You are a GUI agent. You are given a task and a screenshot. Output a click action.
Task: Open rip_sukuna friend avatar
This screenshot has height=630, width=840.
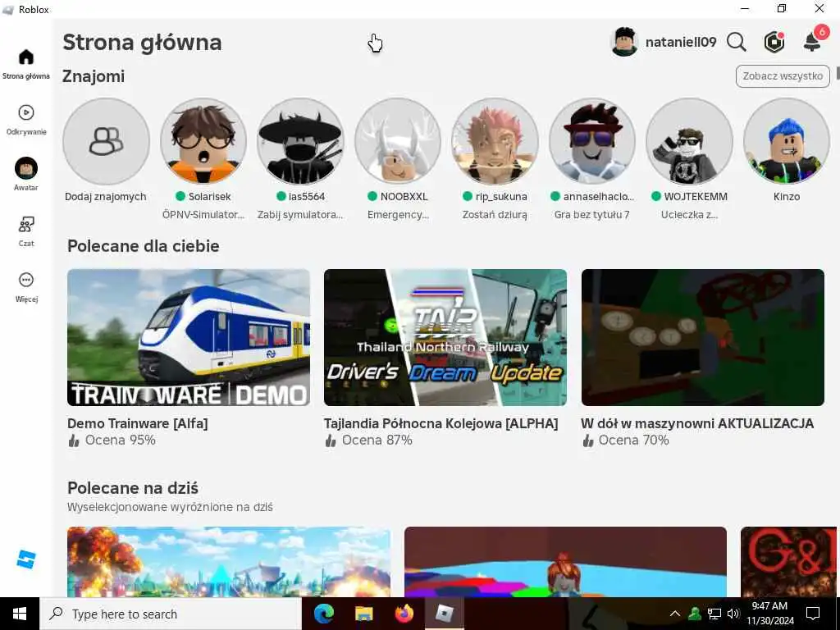point(495,141)
